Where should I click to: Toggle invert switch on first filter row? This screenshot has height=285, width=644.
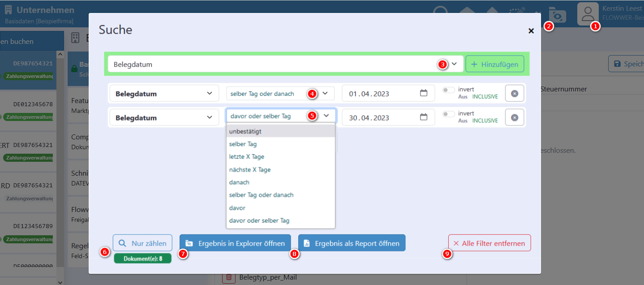448,90
